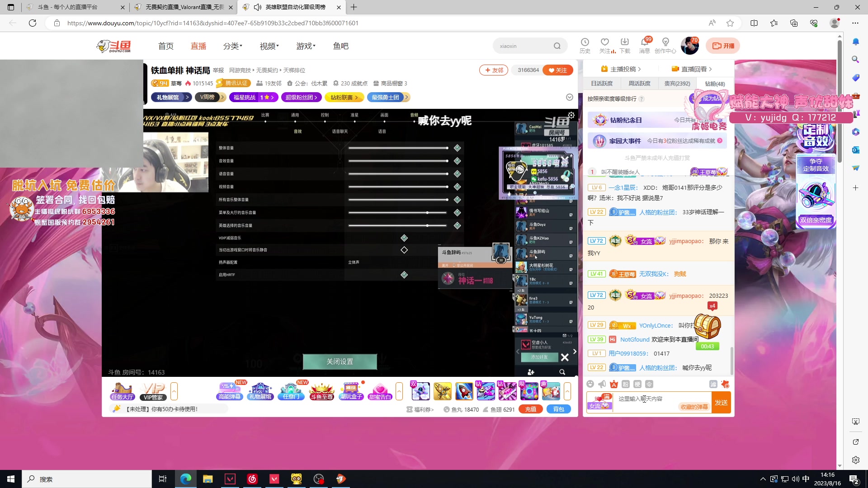This screenshot has height=488, width=868.
Task: Open the 高能弹幕 feature icon
Action: tap(230, 390)
